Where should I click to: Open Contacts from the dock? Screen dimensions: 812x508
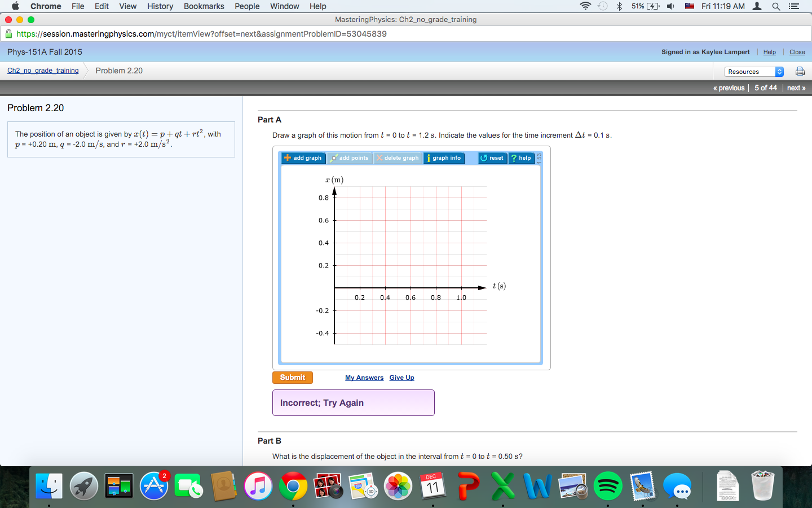(223, 486)
